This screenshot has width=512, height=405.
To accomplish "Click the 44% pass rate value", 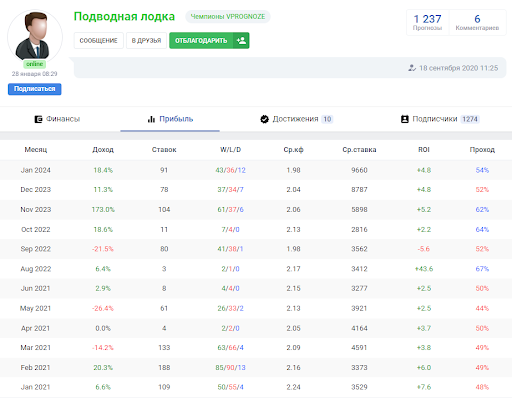I will pos(482,308).
